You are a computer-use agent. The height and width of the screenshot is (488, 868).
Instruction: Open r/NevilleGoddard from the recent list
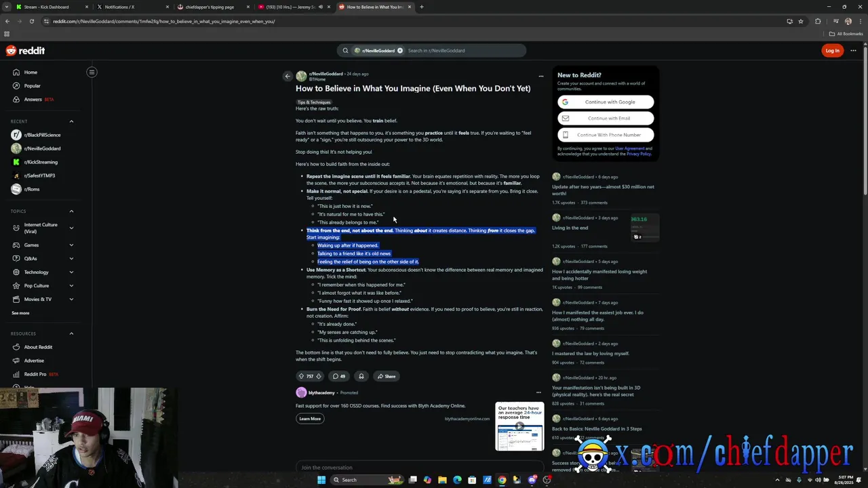42,148
